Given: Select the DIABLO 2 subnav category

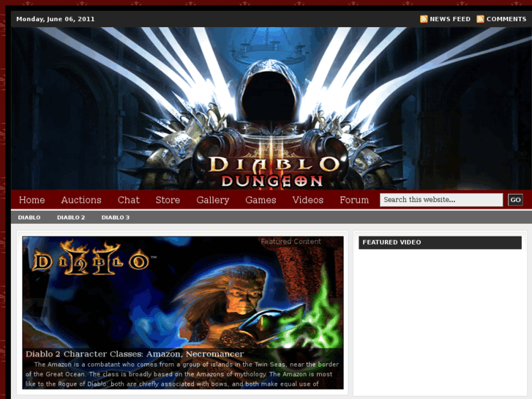Looking at the screenshot, I should (x=71, y=217).
